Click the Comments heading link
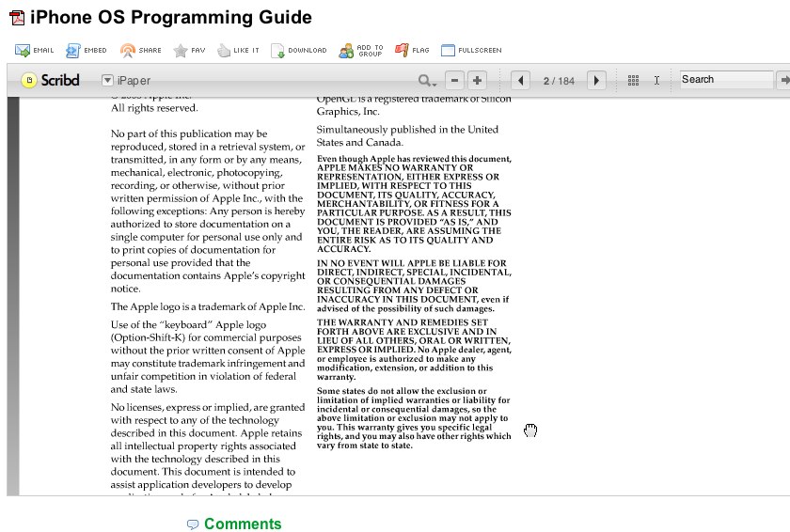This screenshot has width=790, height=532. 243,524
